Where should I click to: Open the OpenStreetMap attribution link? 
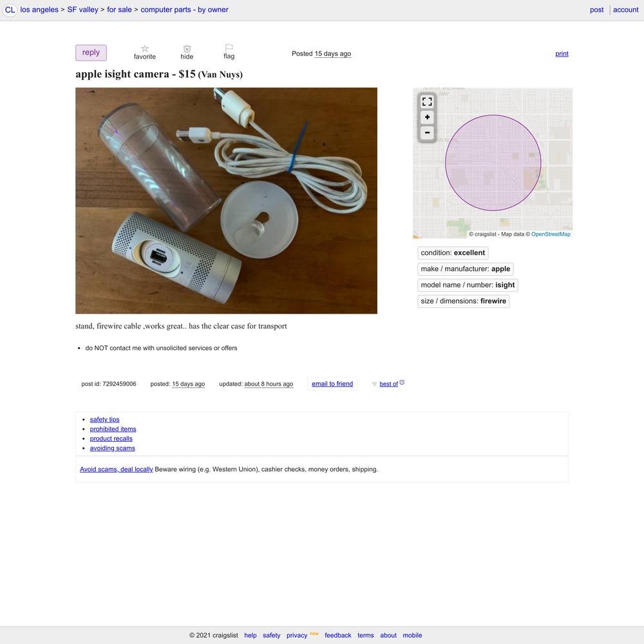pyautogui.click(x=551, y=234)
